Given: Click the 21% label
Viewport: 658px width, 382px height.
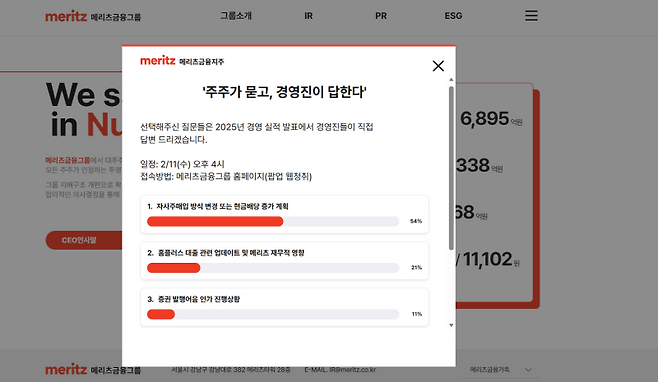Looking at the screenshot, I should [416, 268].
